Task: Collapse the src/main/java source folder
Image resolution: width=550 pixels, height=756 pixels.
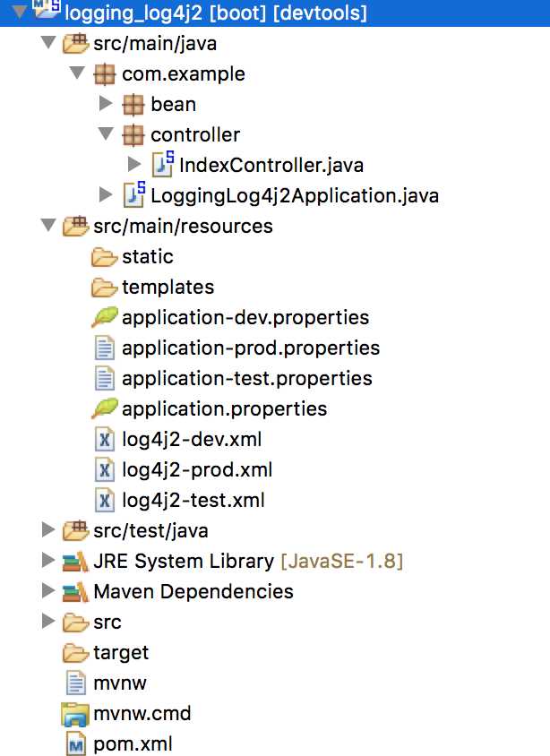Action: [x=48, y=42]
